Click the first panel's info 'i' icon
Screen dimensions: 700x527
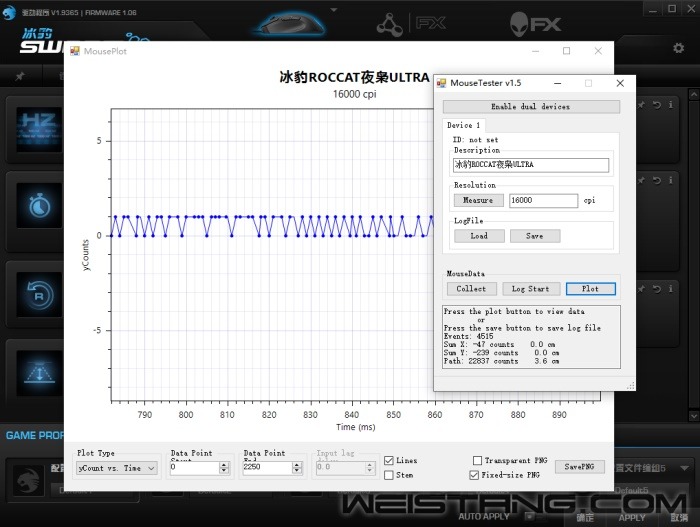671,105
